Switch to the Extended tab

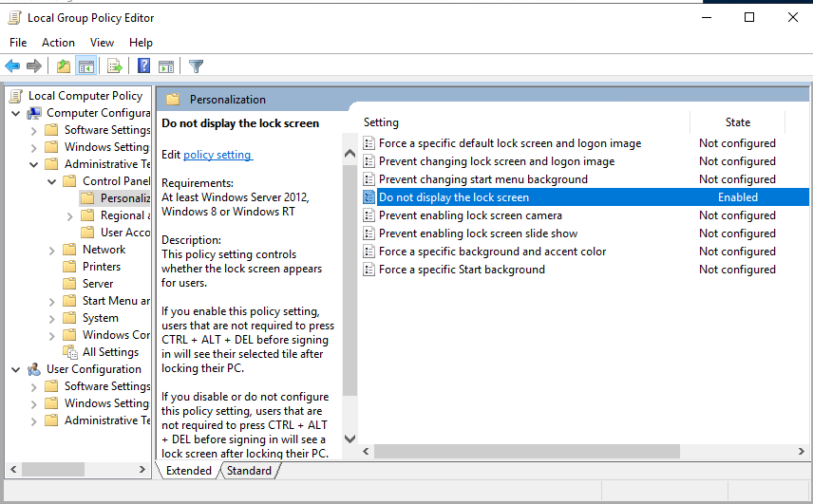tap(189, 471)
